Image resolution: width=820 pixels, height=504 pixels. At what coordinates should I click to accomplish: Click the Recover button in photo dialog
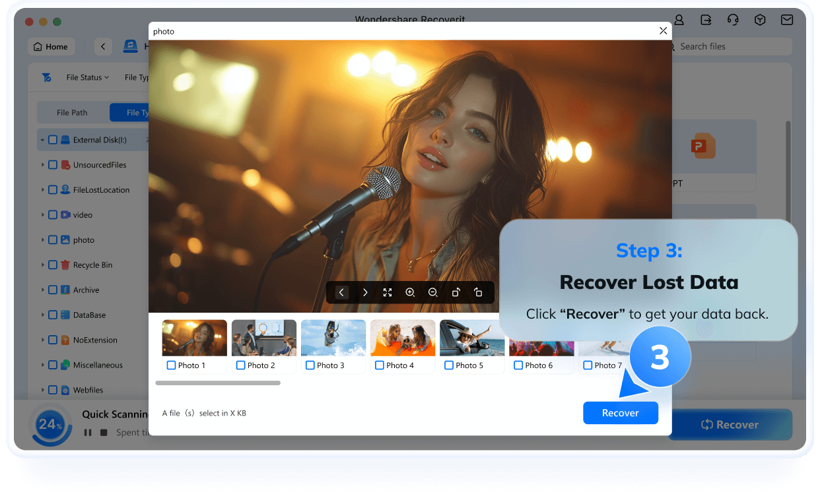tap(621, 413)
